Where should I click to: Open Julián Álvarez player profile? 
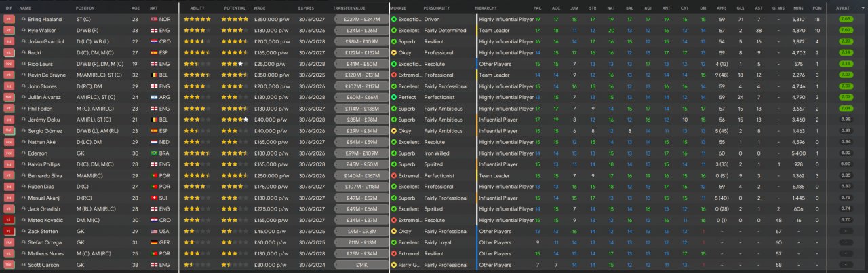click(45, 97)
